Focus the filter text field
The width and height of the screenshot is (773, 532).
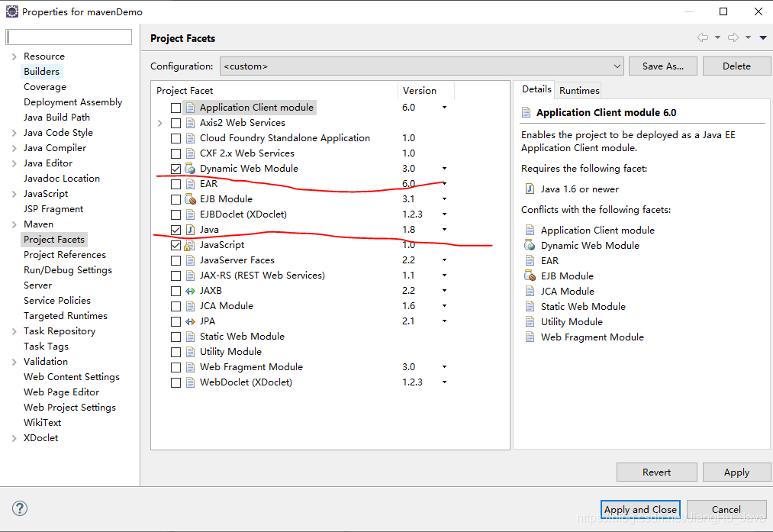(69, 37)
